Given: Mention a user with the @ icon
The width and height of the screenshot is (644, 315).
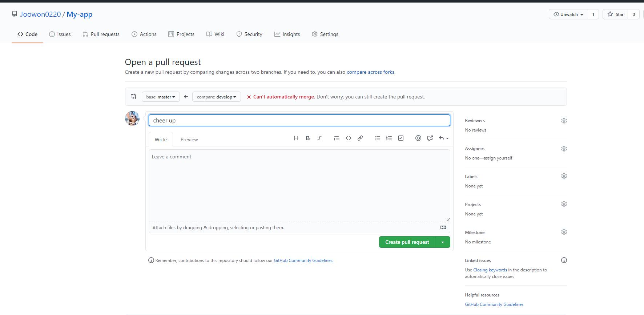Looking at the screenshot, I should (418, 138).
